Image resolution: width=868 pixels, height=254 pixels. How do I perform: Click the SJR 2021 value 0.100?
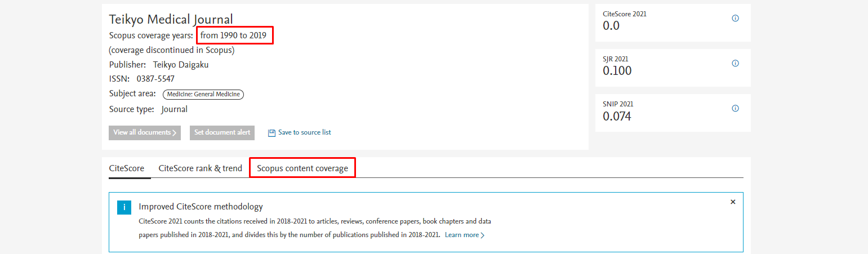click(617, 71)
